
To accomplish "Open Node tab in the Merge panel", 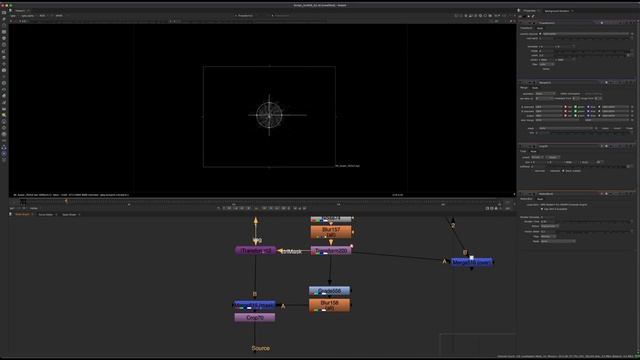I will pyautogui.click(x=535, y=88).
